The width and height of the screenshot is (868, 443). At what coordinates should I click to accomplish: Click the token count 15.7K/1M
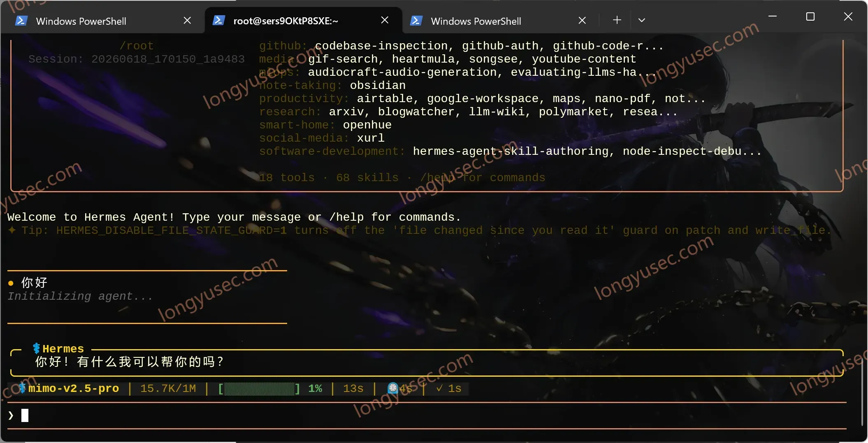tap(168, 388)
